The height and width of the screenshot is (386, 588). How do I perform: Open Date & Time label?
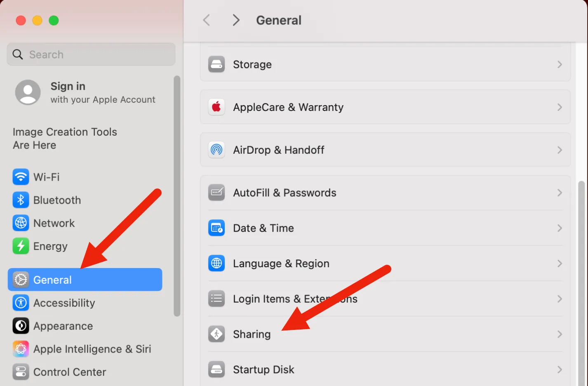click(x=263, y=228)
